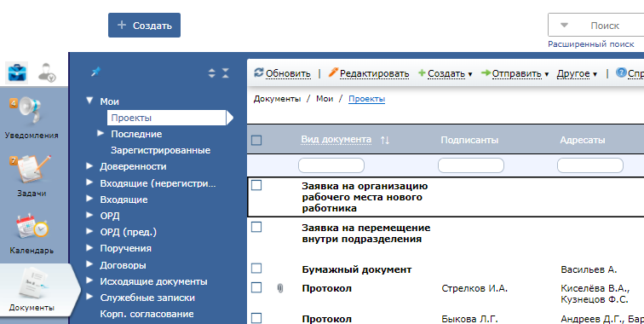Open the briefcase workspace icon
The height and width of the screenshot is (324, 644).
17,72
